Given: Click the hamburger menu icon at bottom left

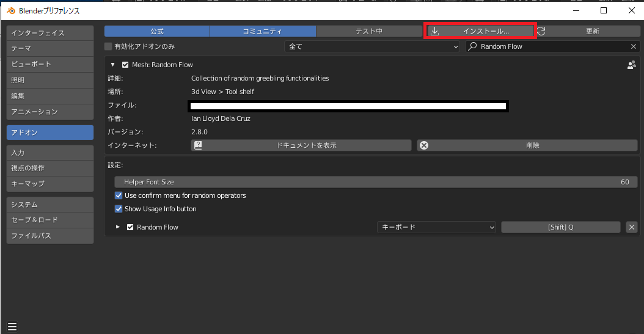Looking at the screenshot, I should tap(12, 326).
